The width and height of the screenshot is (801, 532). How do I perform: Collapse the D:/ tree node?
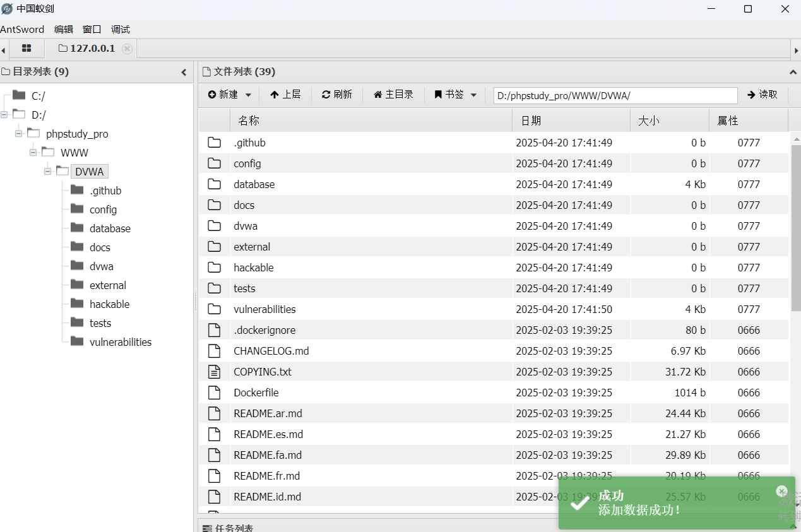pos(4,115)
